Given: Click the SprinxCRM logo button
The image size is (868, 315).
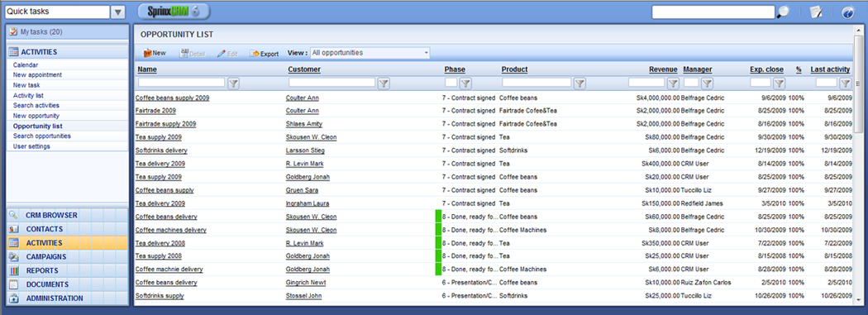Looking at the screenshot, I should click(x=174, y=11).
